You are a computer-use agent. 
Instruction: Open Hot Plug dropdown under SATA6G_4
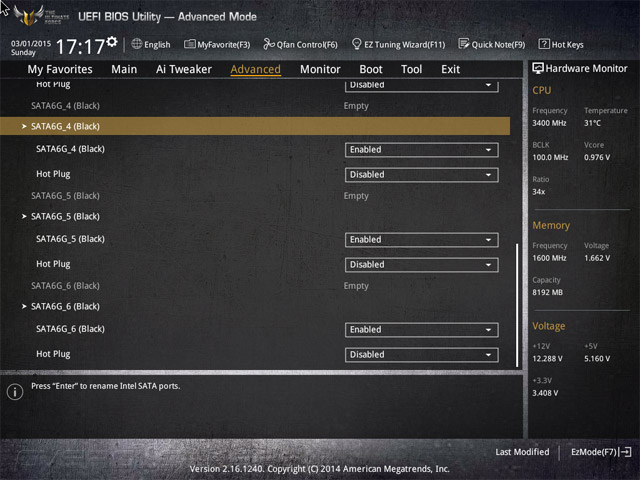click(x=422, y=175)
